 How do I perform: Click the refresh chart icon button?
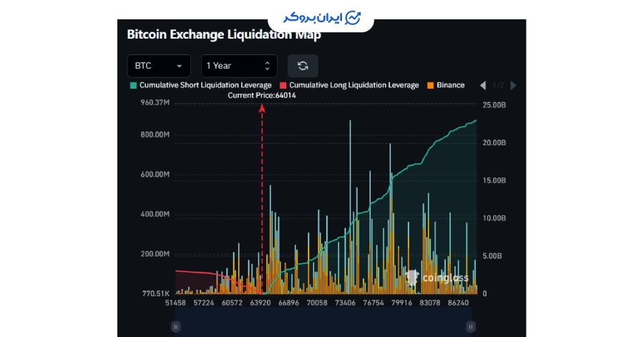click(x=303, y=66)
